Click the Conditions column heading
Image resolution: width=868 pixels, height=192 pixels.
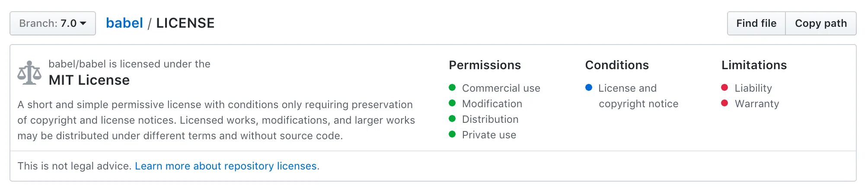click(x=617, y=65)
